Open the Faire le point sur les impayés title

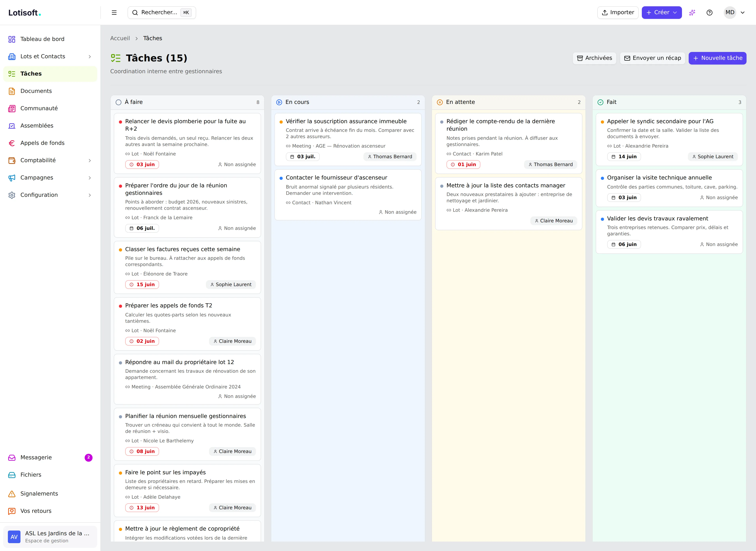click(x=166, y=473)
